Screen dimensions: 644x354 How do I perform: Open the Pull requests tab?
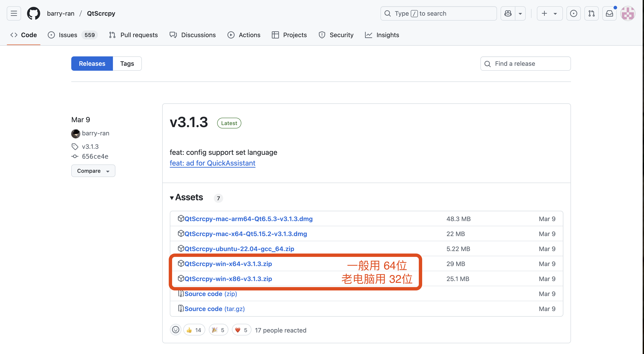point(133,35)
